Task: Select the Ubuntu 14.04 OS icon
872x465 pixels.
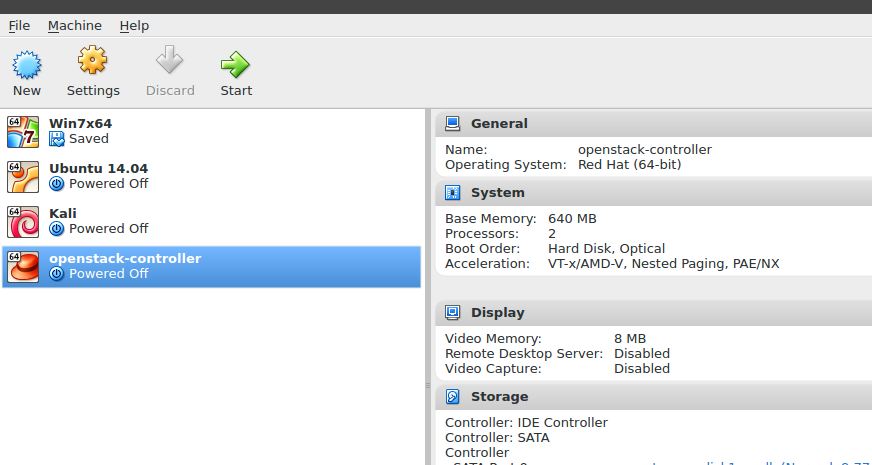Action: click(23, 177)
